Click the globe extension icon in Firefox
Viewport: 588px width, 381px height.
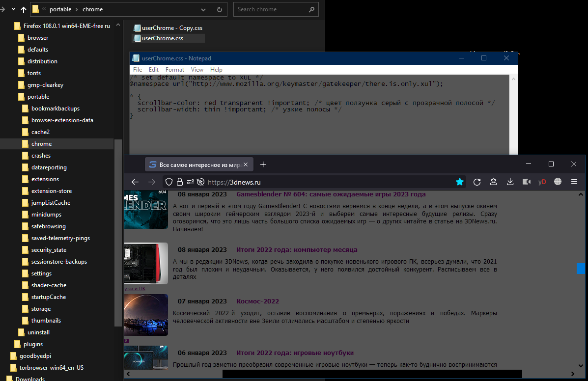coord(558,182)
